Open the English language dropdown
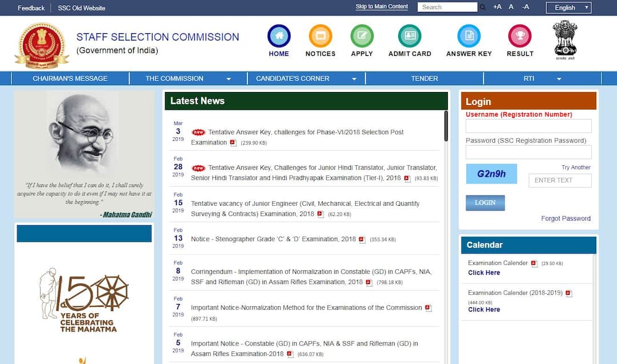The image size is (617, 364). coord(568,7)
